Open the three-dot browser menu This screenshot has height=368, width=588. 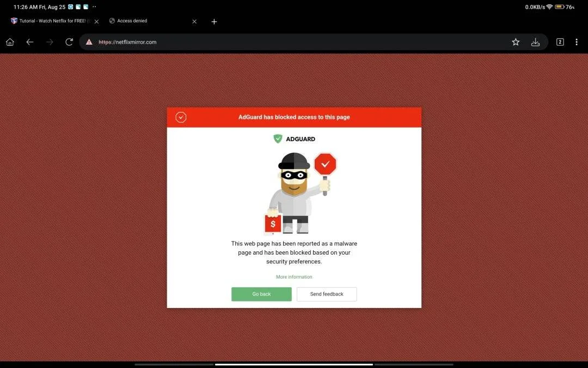pyautogui.click(x=577, y=42)
